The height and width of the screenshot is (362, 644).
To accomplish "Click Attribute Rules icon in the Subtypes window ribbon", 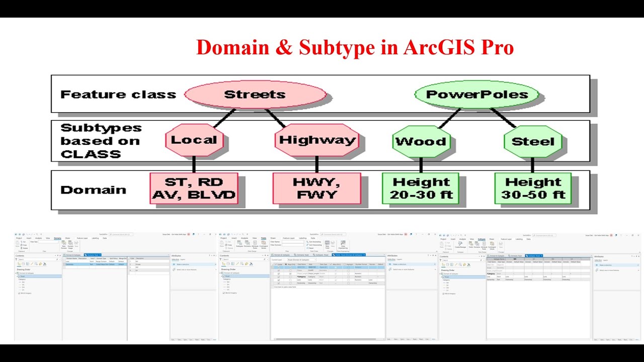I will click(x=484, y=245).
